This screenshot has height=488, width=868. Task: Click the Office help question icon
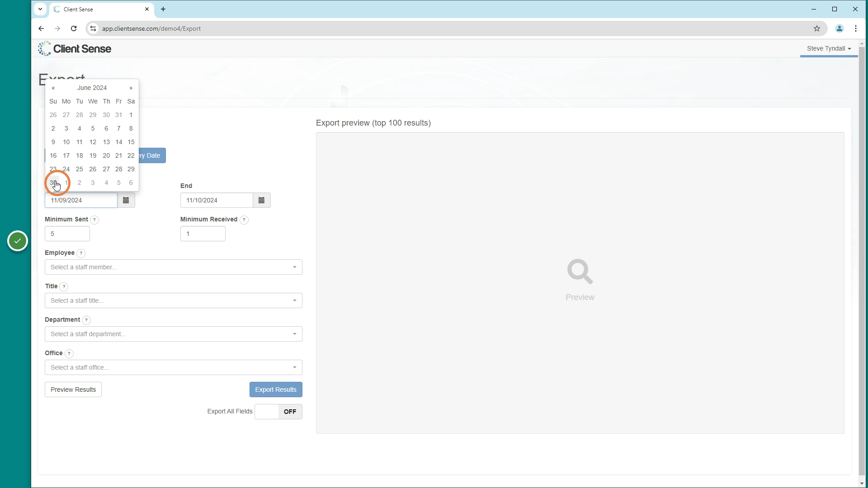pyautogui.click(x=69, y=354)
